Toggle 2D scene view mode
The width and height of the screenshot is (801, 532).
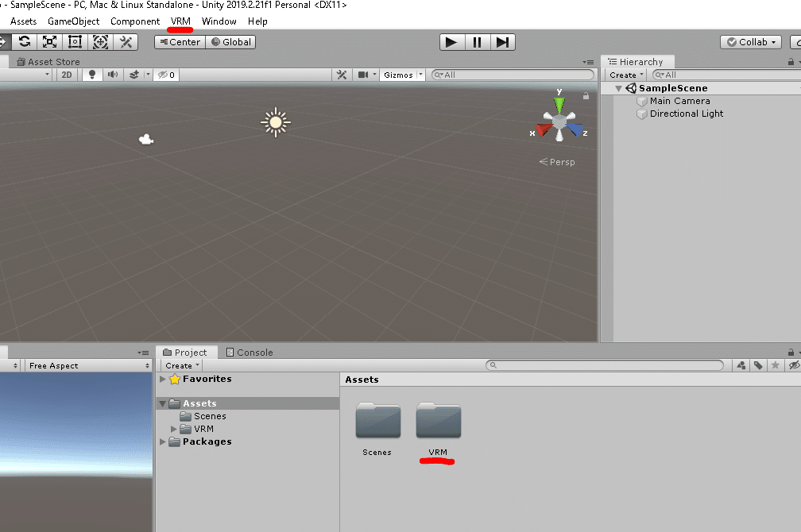tap(67, 75)
